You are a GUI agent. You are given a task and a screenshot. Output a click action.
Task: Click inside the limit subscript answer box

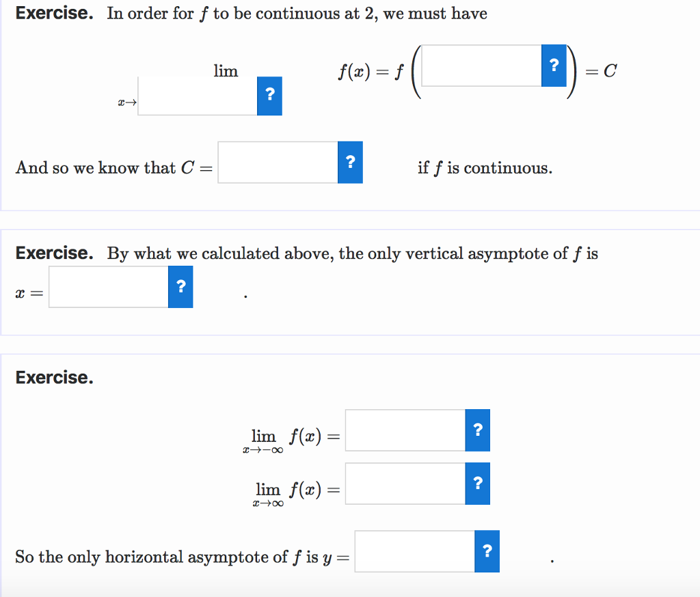click(x=198, y=96)
